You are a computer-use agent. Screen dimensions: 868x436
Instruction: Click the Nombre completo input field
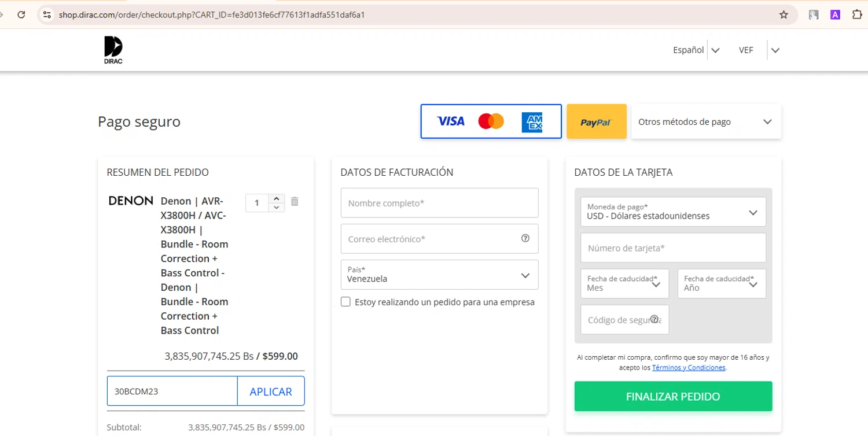[x=439, y=203]
